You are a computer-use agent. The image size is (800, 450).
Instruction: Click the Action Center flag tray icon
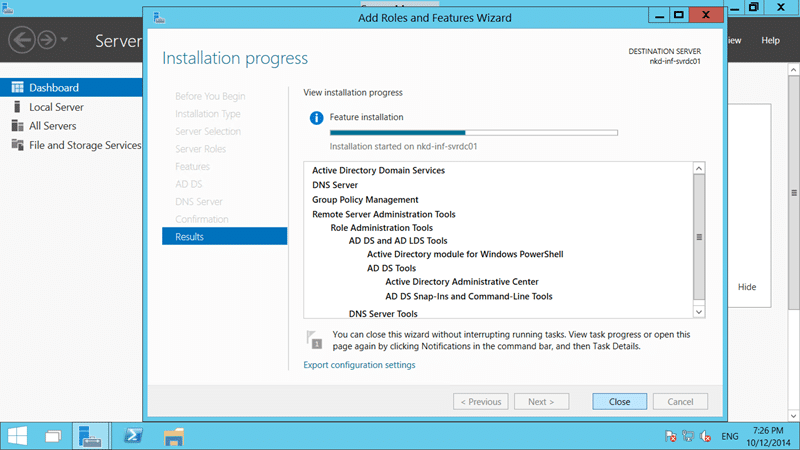coord(670,436)
